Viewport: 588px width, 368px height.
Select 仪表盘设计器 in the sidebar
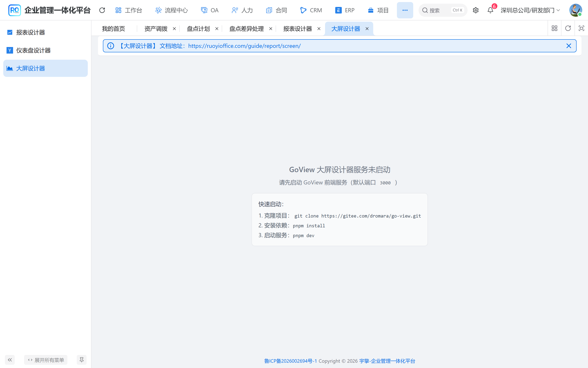click(x=46, y=50)
